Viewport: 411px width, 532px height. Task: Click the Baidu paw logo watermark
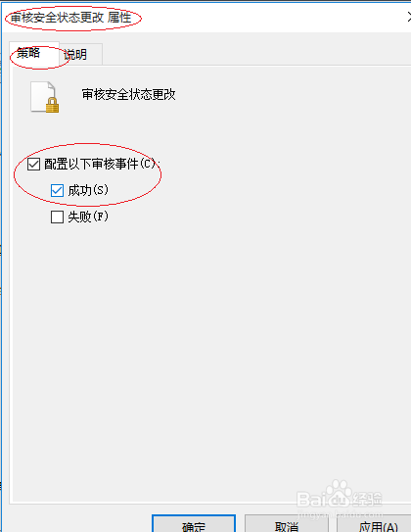coord(340,492)
